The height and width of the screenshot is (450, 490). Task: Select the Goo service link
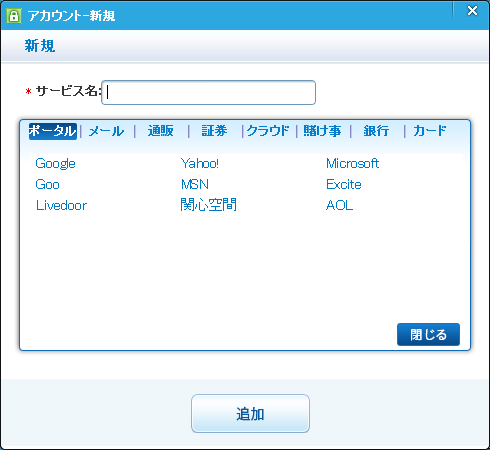point(47,184)
